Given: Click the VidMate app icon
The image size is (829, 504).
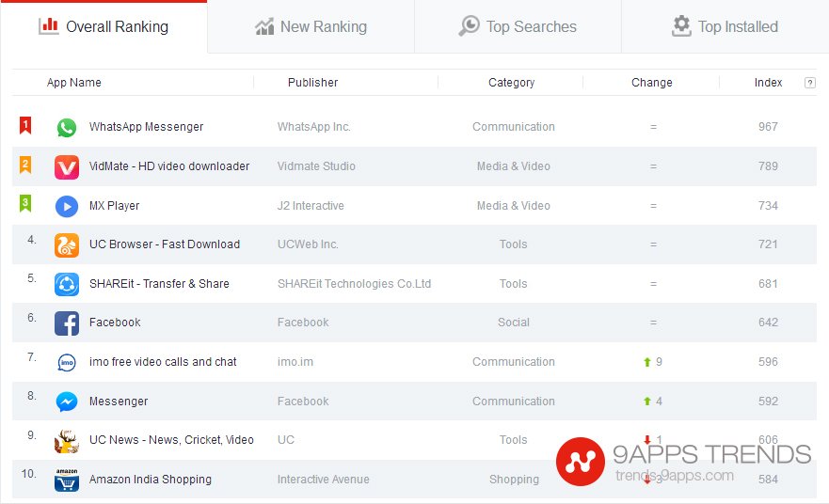Looking at the screenshot, I should point(67,167).
